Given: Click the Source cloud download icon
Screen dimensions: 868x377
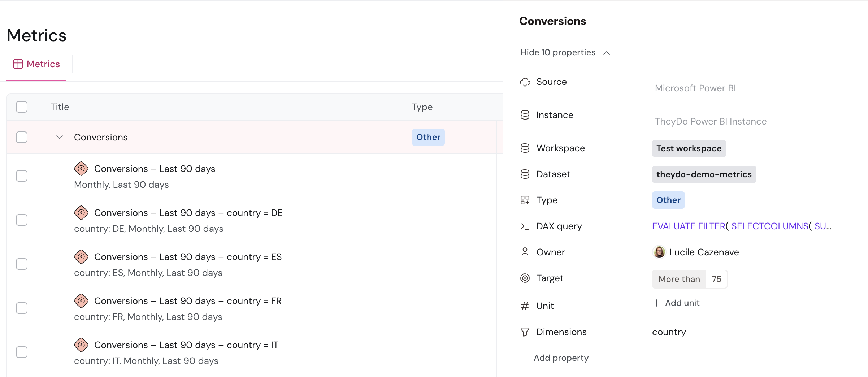Looking at the screenshot, I should pos(525,82).
